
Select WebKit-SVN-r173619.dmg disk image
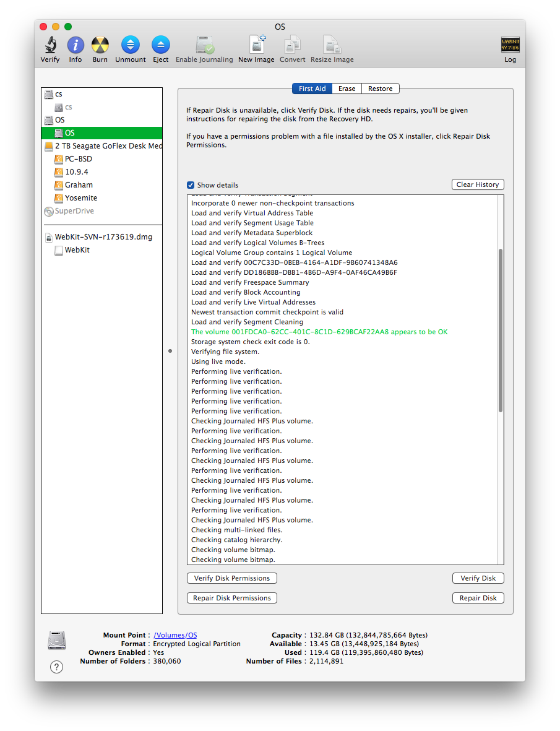click(x=101, y=237)
